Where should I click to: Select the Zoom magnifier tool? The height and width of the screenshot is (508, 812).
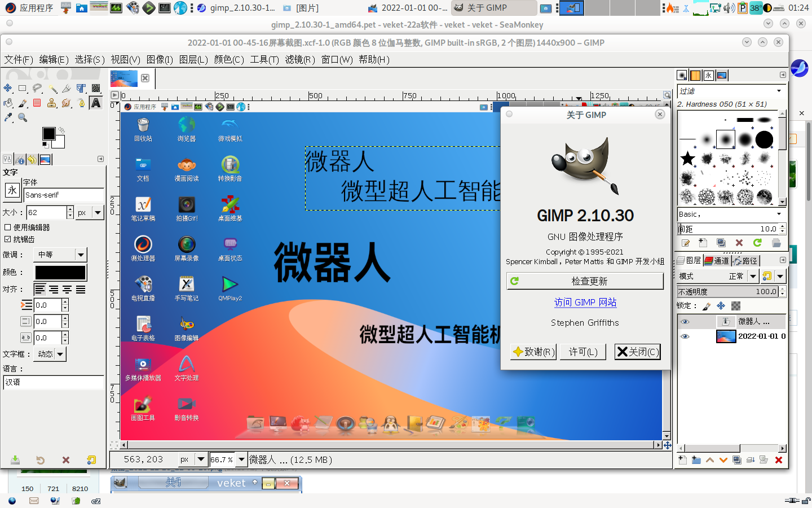click(x=23, y=117)
